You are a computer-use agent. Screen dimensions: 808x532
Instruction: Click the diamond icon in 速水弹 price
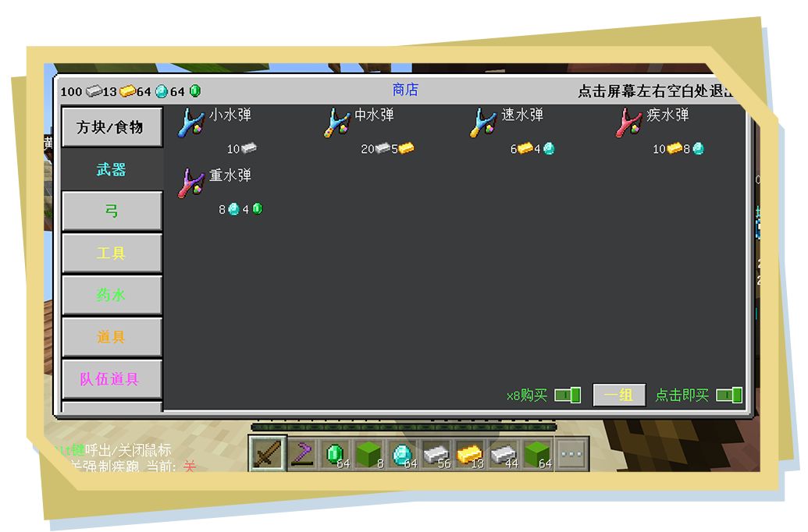(x=549, y=149)
